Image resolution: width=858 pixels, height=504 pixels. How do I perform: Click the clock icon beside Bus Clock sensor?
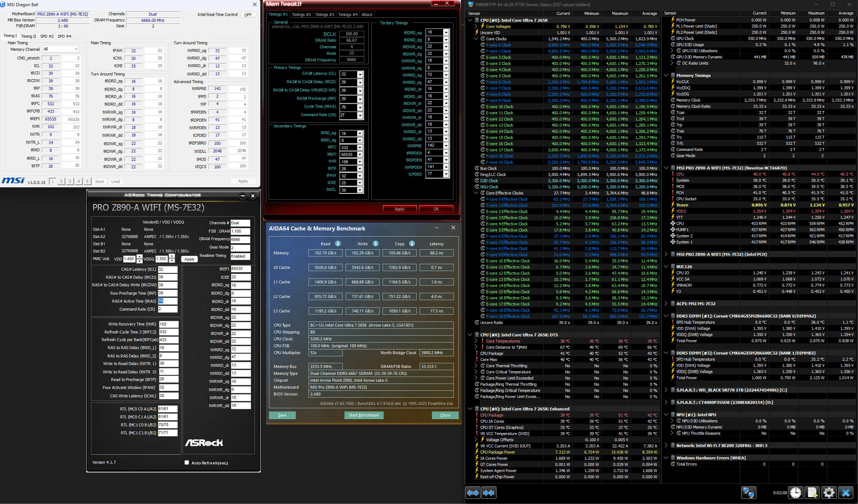tap(477, 168)
